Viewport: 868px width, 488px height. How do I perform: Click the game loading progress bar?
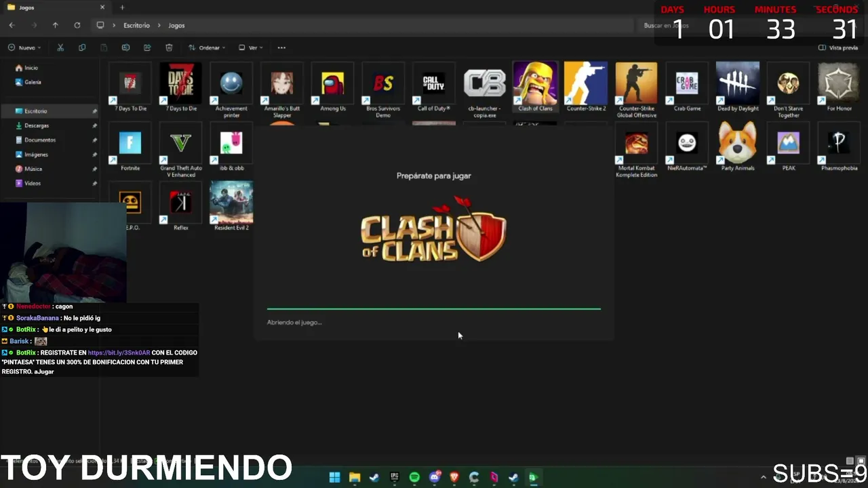tap(434, 309)
